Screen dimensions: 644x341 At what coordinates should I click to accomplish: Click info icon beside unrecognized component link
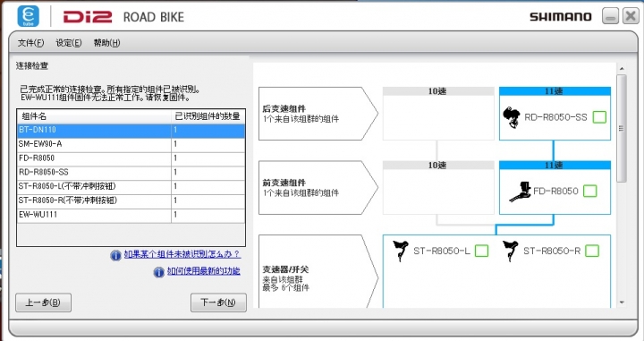[x=115, y=256]
